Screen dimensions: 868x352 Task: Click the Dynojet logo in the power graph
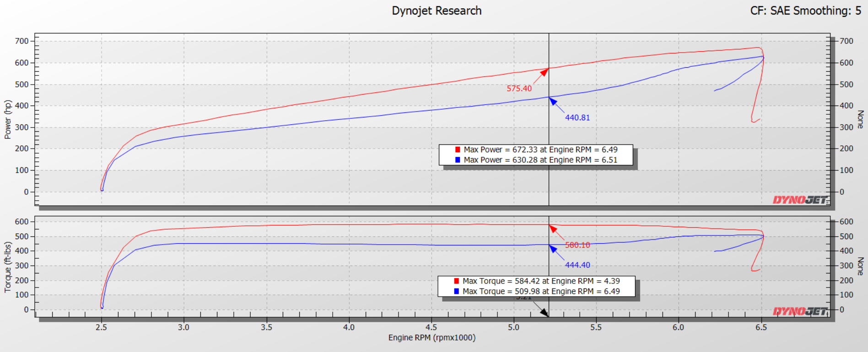pyautogui.click(x=800, y=200)
